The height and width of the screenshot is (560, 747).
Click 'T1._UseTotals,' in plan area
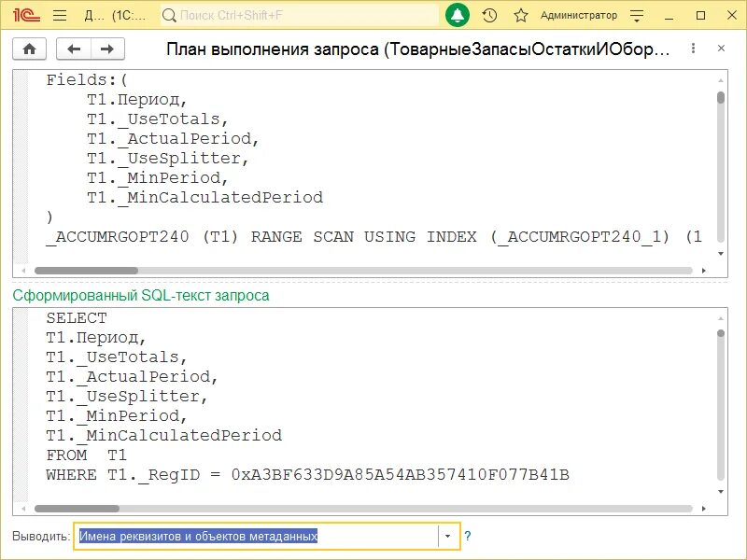tap(158, 119)
